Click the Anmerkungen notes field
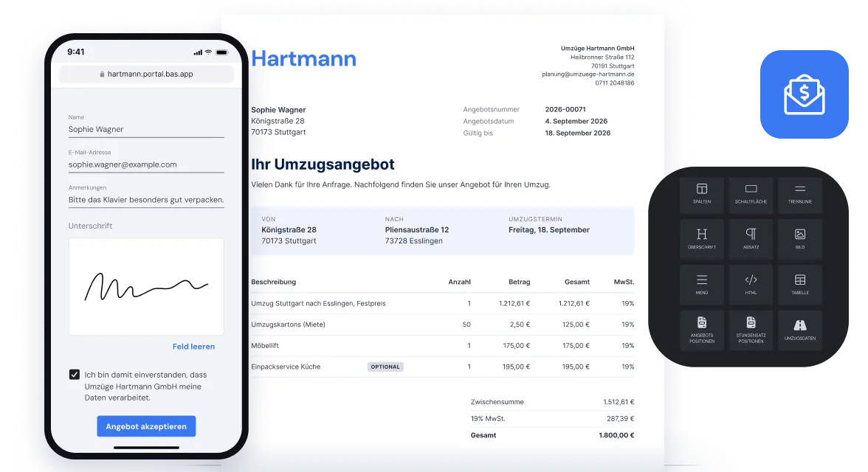 click(x=146, y=200)
